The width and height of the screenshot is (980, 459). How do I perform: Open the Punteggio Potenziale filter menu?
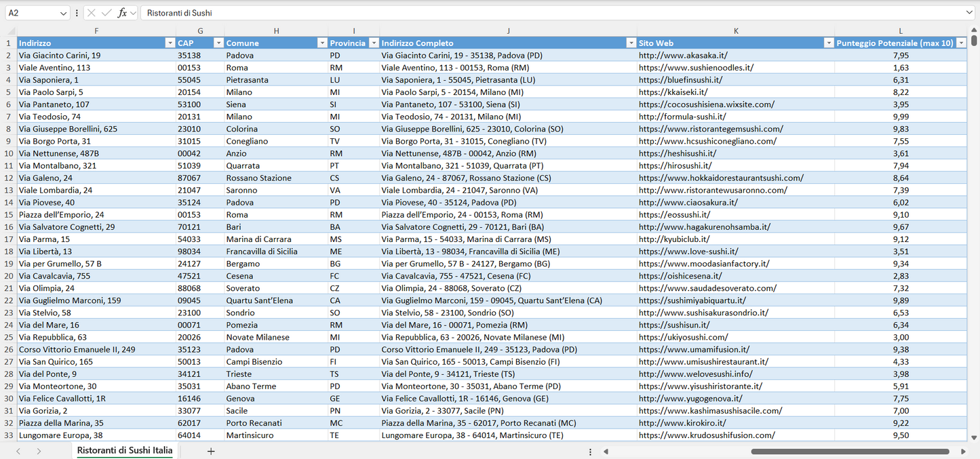962,42
